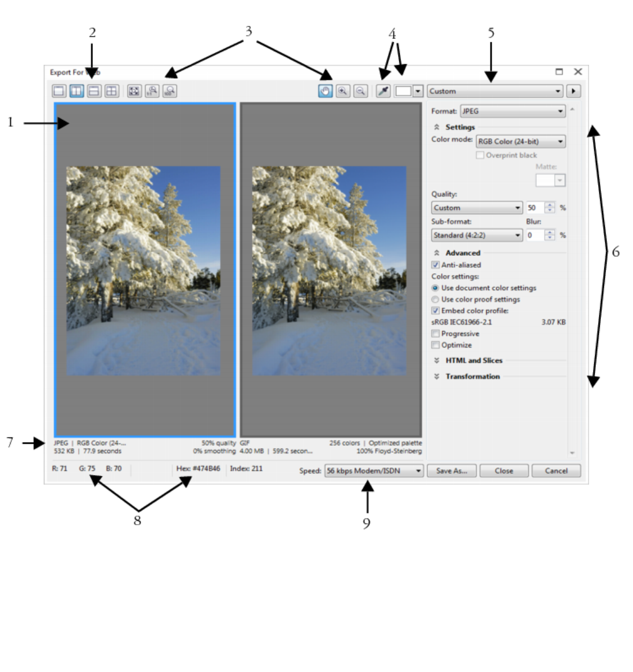
Task: Click the Close button
Action: (x=504, y=471)
